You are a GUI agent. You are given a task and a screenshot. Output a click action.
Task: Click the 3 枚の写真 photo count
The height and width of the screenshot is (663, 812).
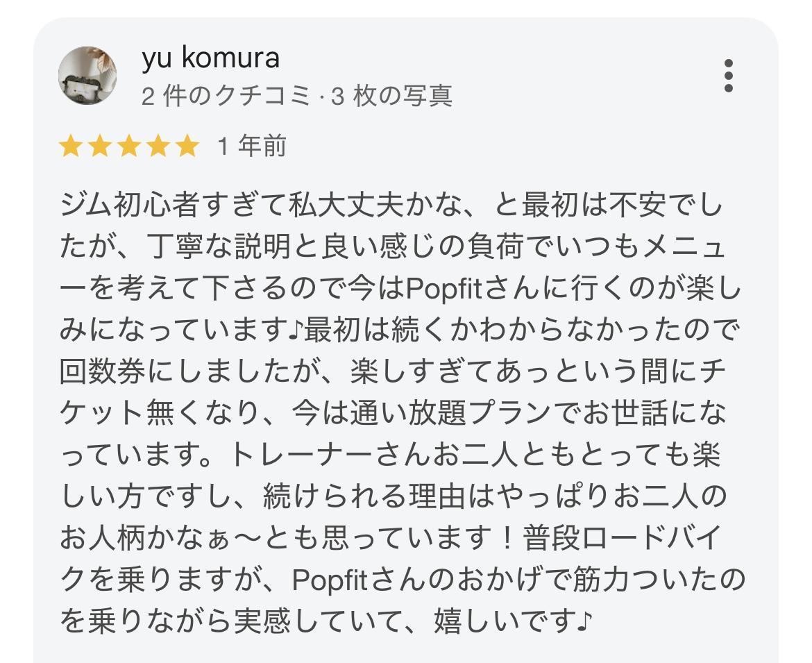(392, 96)
